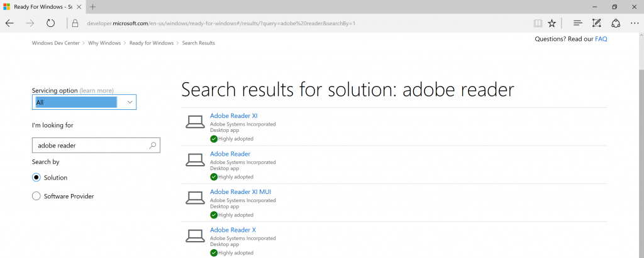Restore down the browser window

point(614,6)
